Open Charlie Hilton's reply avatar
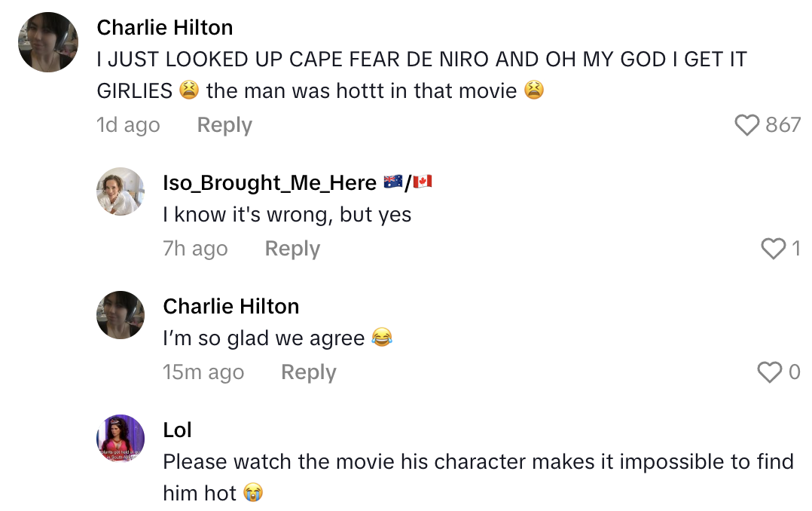812x511 pixels. pos(120,315)
